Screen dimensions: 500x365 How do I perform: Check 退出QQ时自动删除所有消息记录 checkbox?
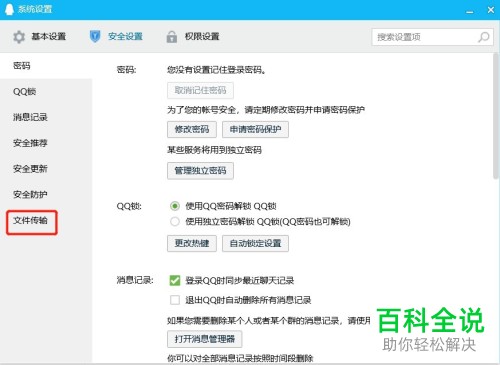175,300
